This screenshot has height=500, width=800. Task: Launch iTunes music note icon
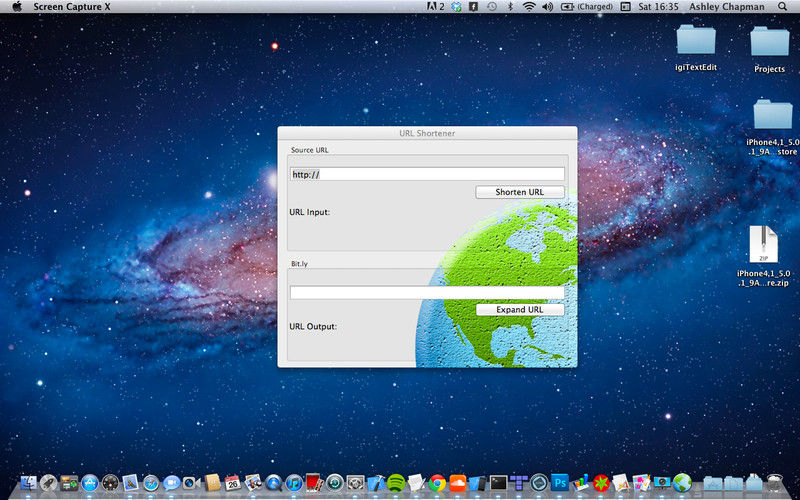coord(294,483)
